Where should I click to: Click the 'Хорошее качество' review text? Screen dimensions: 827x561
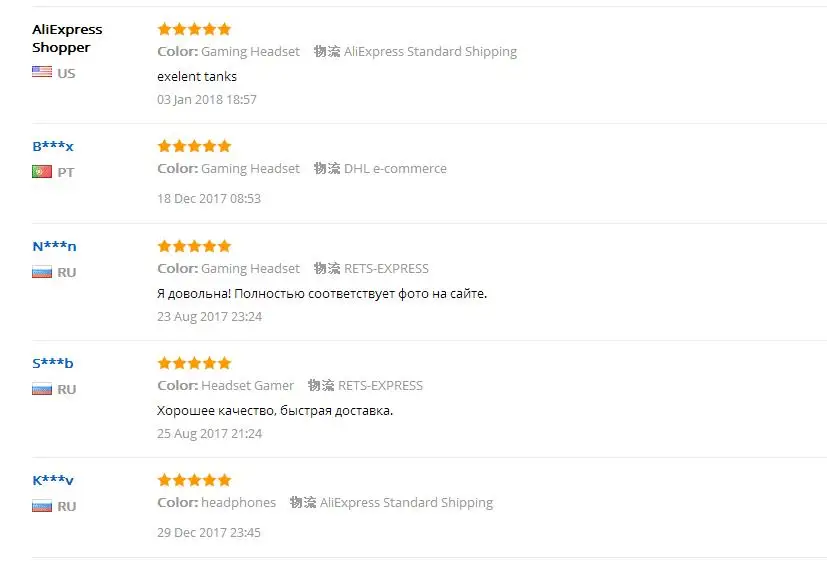(275, 411)
